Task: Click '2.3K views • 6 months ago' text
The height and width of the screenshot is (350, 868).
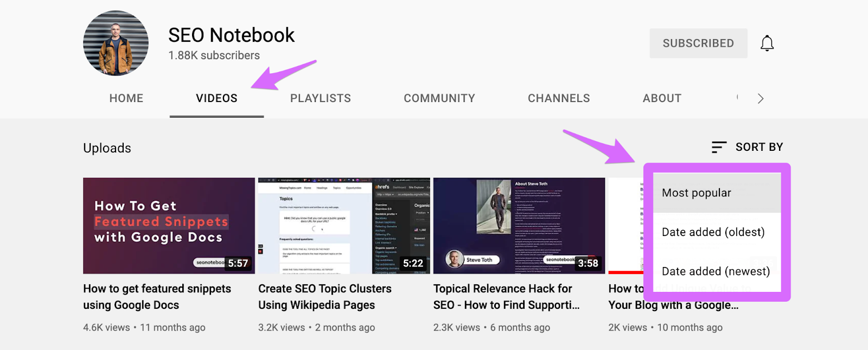Action: pos(492,327)
